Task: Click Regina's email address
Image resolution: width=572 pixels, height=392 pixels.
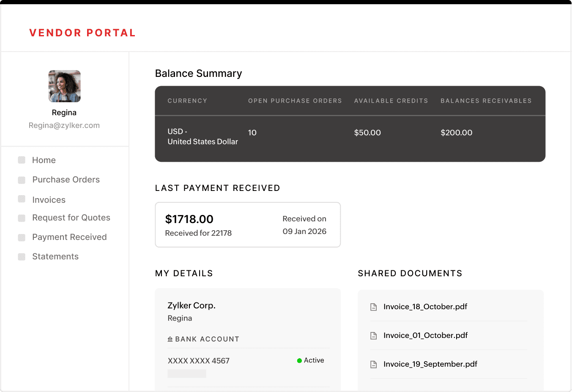Action: [64, 125]
